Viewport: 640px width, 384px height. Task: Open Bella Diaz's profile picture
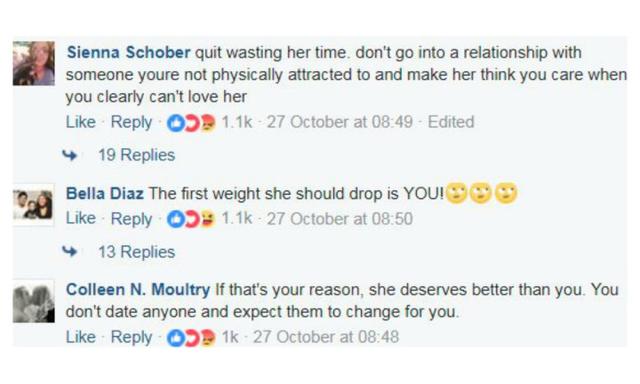(33, 205)
